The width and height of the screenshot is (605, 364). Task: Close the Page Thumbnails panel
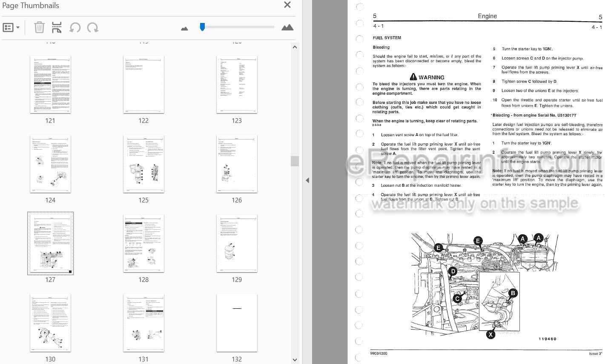click(287, 5)
